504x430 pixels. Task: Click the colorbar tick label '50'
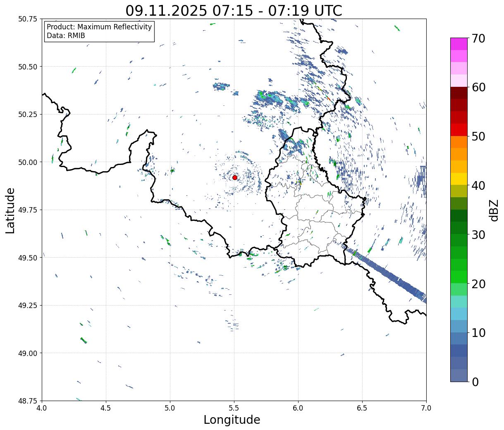click(478, 136)
